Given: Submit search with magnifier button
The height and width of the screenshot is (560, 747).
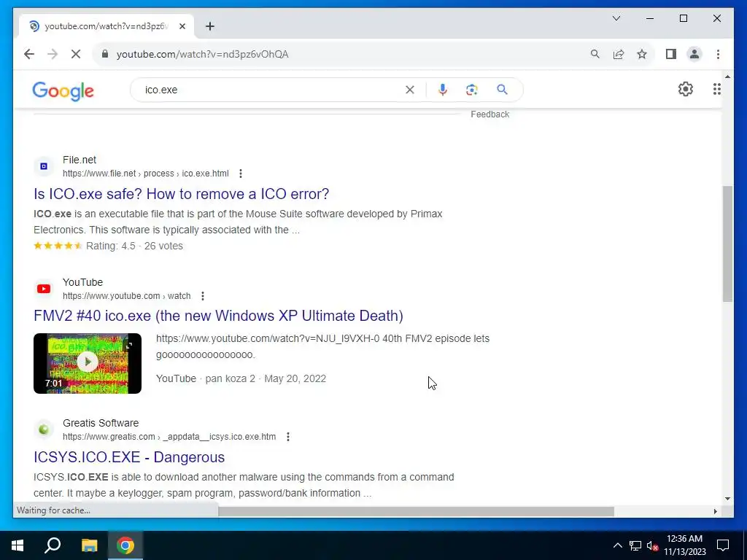Looking at the screenshot, I should (502, 90).
